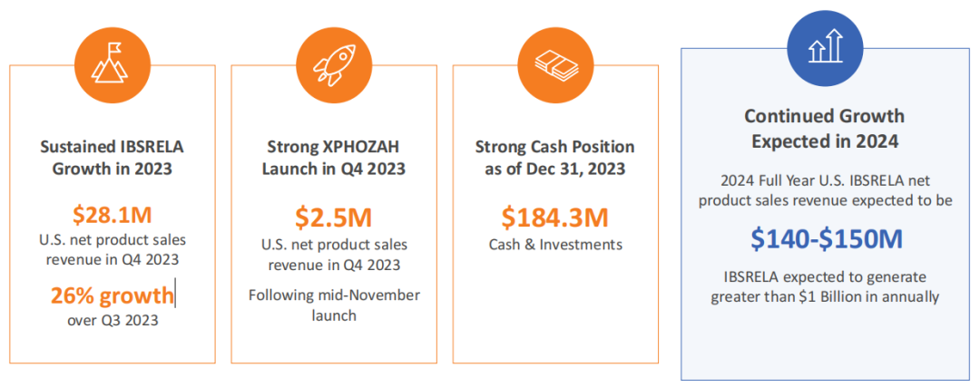Click the cash stack icon
This screenshot has height=387, width=980.
[555, 64]
